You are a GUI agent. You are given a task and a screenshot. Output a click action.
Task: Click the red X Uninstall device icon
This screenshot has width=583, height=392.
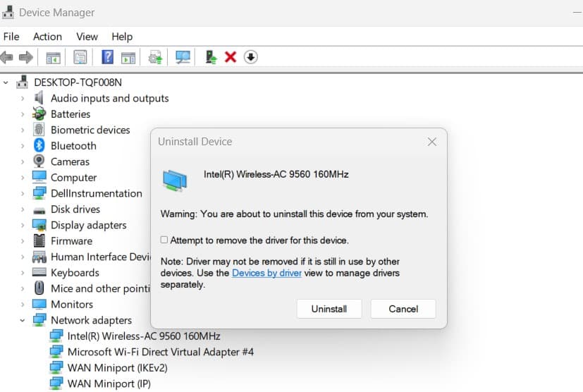pos(231,57)
